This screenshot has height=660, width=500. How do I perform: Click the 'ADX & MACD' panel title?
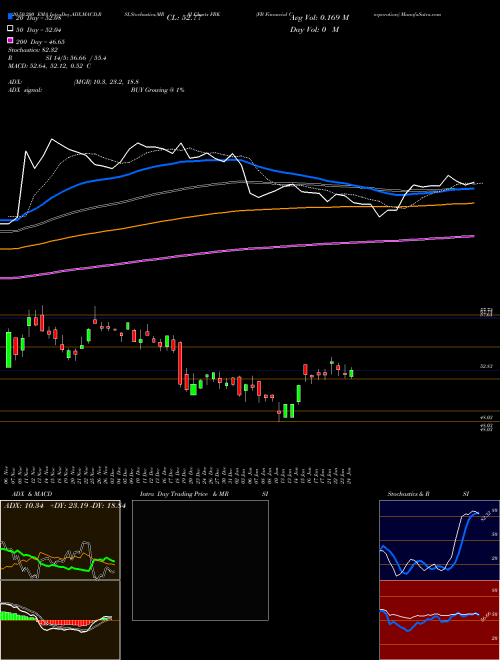click(x=32, y=494)
